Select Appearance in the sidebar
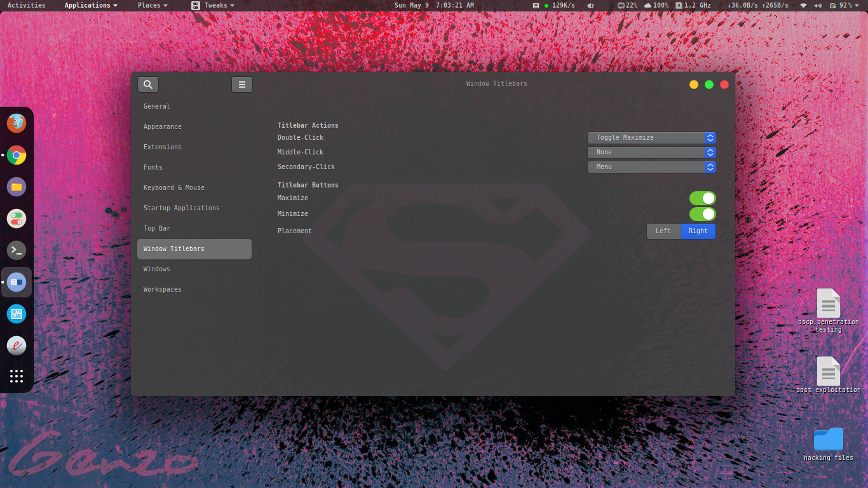This screenshot has height=488, width=868. pos(163,127)
